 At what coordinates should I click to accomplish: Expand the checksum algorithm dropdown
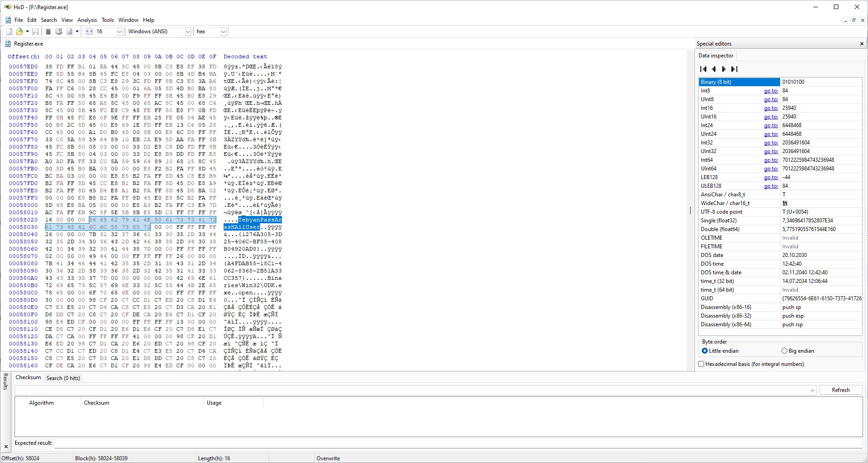(x=812, y=391)
